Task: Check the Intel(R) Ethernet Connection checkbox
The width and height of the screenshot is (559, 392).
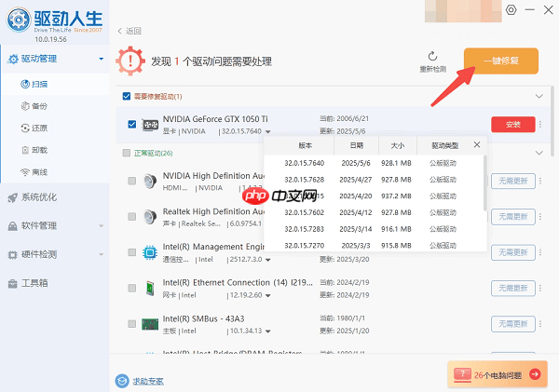Action: [132, 288]
